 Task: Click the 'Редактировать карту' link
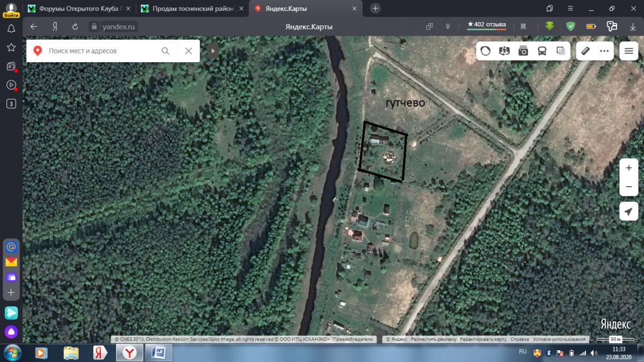coord(483,339)
